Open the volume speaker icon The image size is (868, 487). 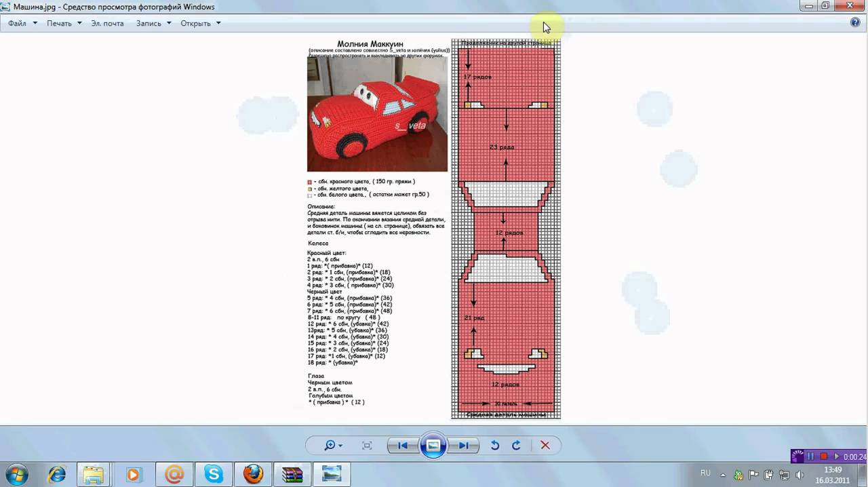click(800, 474)
